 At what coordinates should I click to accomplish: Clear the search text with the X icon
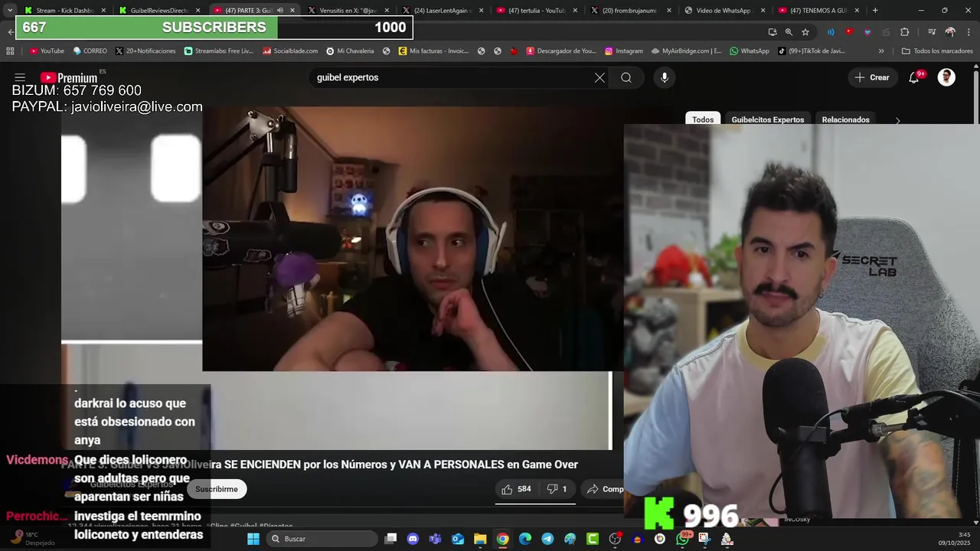pos(599,77)
